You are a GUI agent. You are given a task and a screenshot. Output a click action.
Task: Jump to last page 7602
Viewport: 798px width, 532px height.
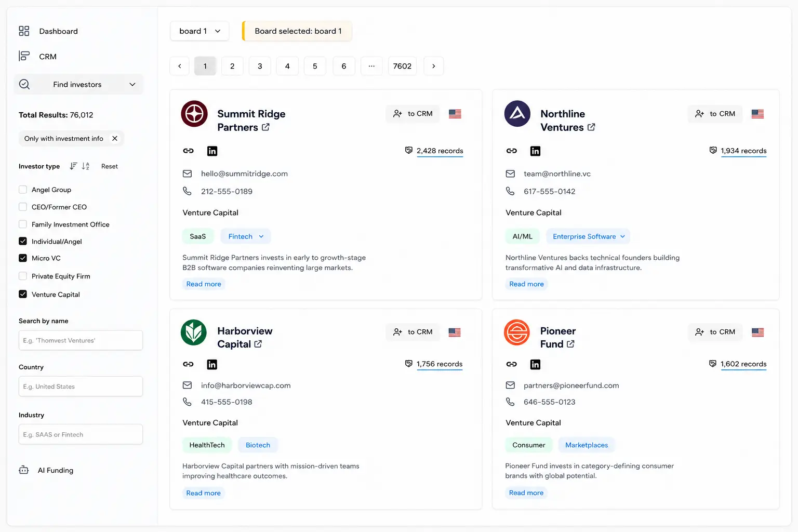pos(402,66)
